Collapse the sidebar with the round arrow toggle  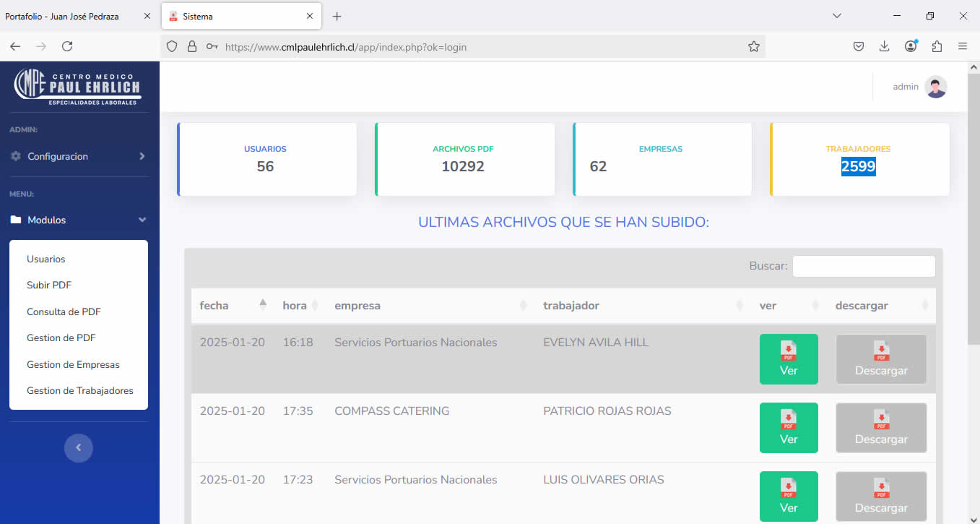[x=78, y=447]
